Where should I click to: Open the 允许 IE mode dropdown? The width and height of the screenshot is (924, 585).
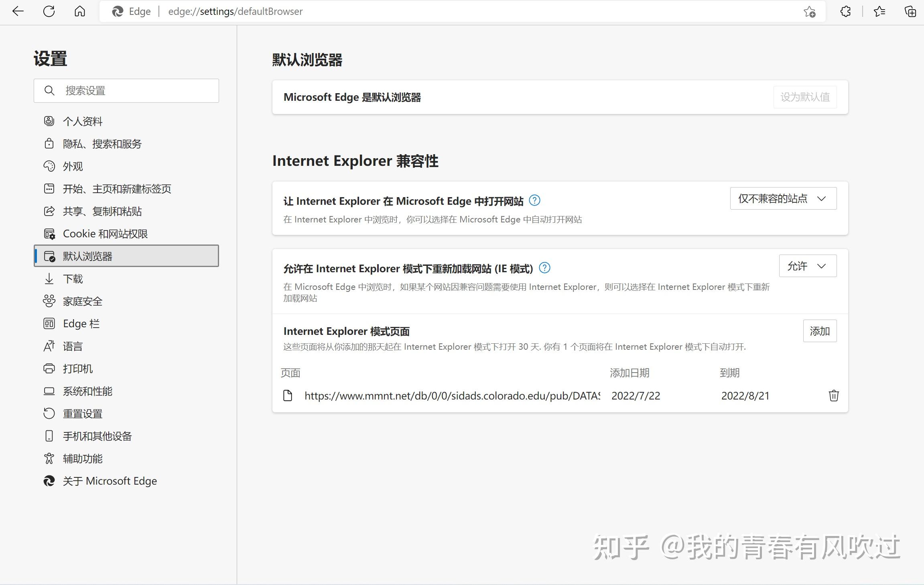(807, 266)
